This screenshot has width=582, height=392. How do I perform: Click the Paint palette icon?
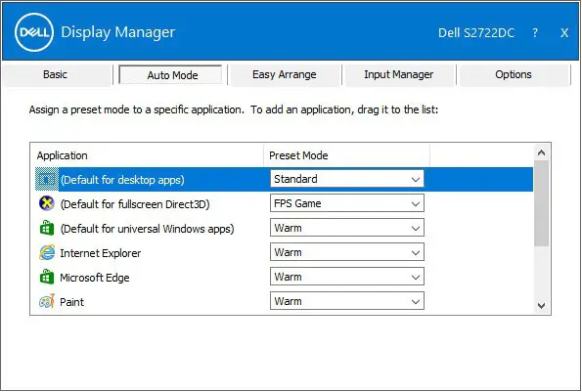coord(47,301)
